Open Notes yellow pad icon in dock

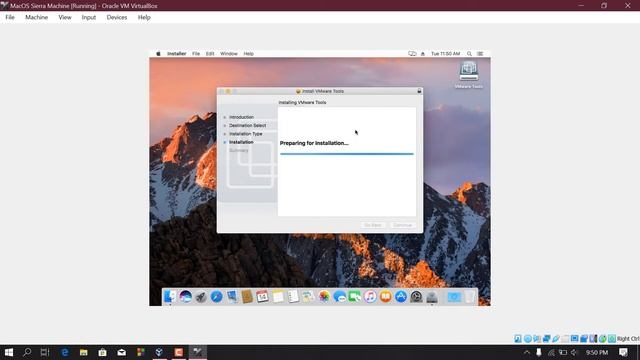click(x=278, y=297)
